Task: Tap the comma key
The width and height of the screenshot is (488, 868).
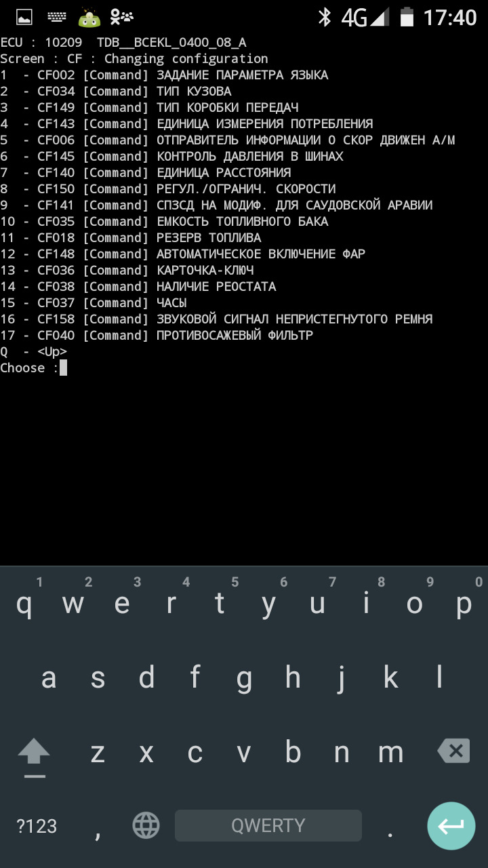Action: (98, 827)
